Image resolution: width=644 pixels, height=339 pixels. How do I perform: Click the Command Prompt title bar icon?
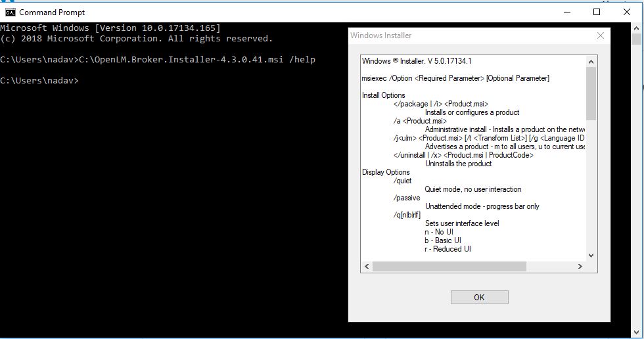click(11, 12)
